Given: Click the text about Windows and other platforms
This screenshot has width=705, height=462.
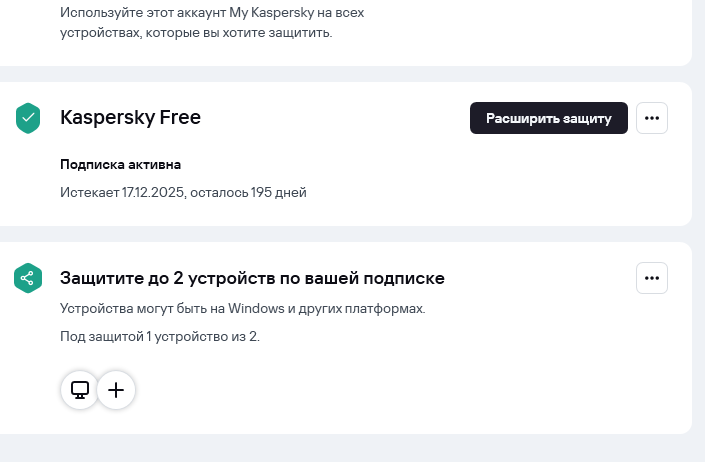Looking at the screenshot, I should (242, 308).
